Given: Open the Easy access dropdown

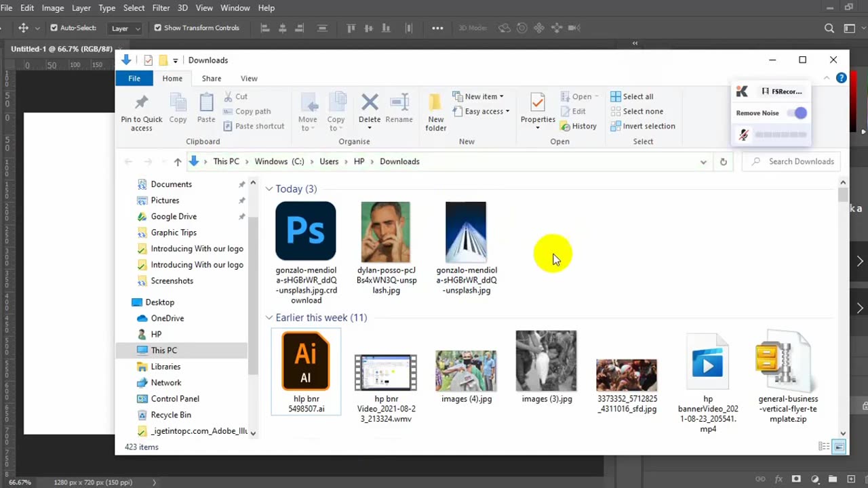Looking at the screenshot, I should (481, 111).
